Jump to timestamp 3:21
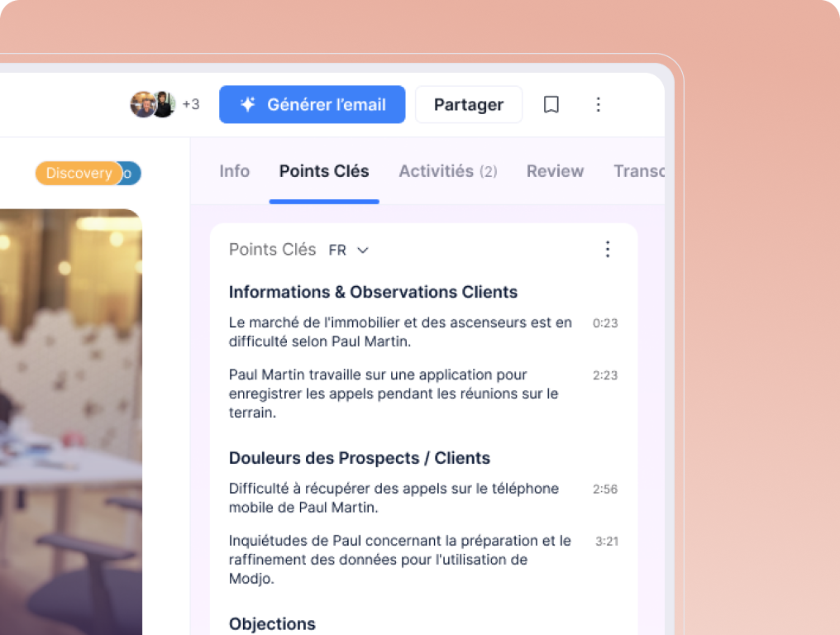Viewport: 840px width, 635px height. (606, 542)
